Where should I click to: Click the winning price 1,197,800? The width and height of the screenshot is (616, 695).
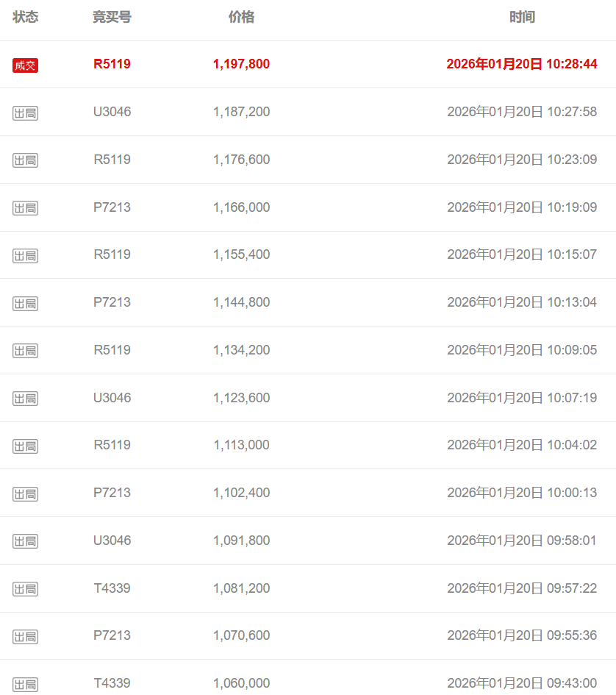[241, 64]
